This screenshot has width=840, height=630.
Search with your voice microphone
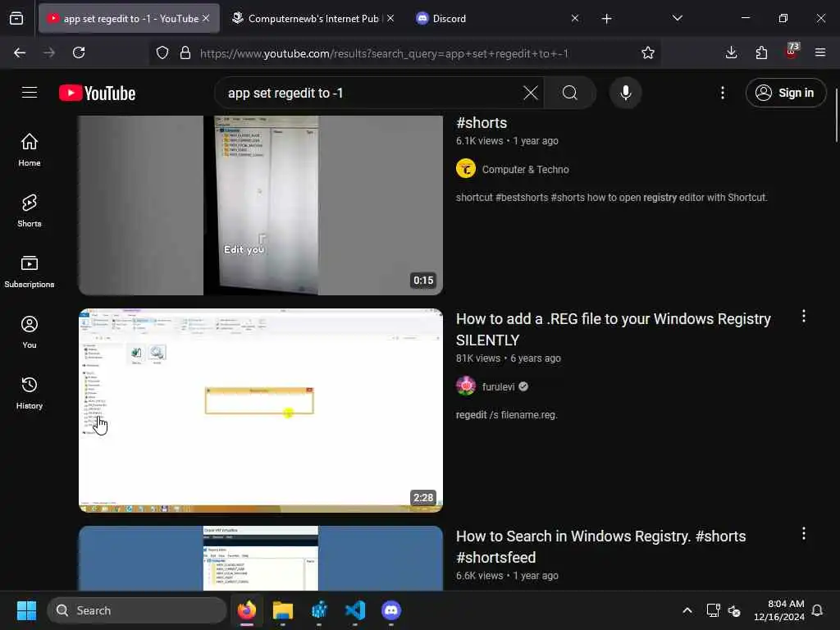[625, 93]
